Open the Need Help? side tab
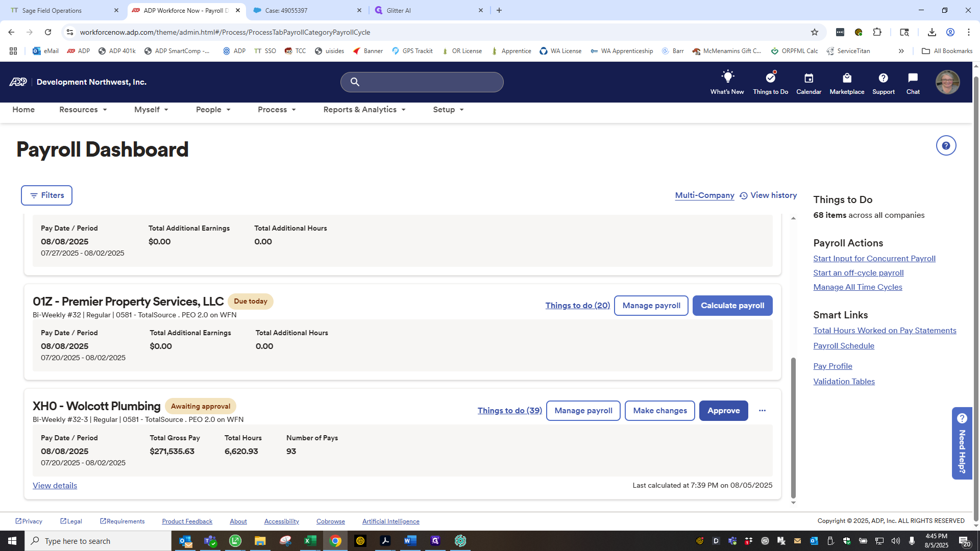Viewport: 980px width, 551px height. coord(962,443)
